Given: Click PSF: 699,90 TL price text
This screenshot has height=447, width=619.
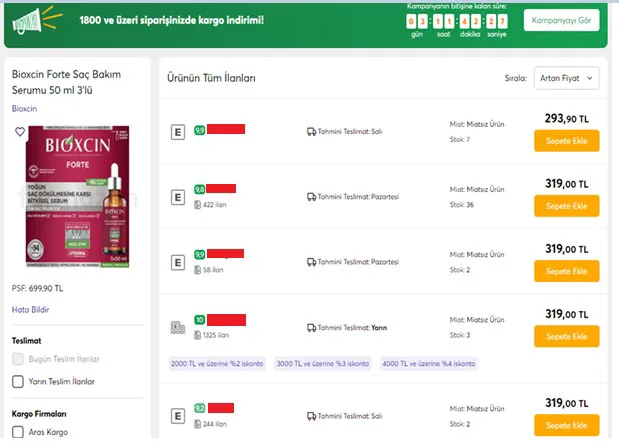Looking at the screenshot, I should (37, 288).
